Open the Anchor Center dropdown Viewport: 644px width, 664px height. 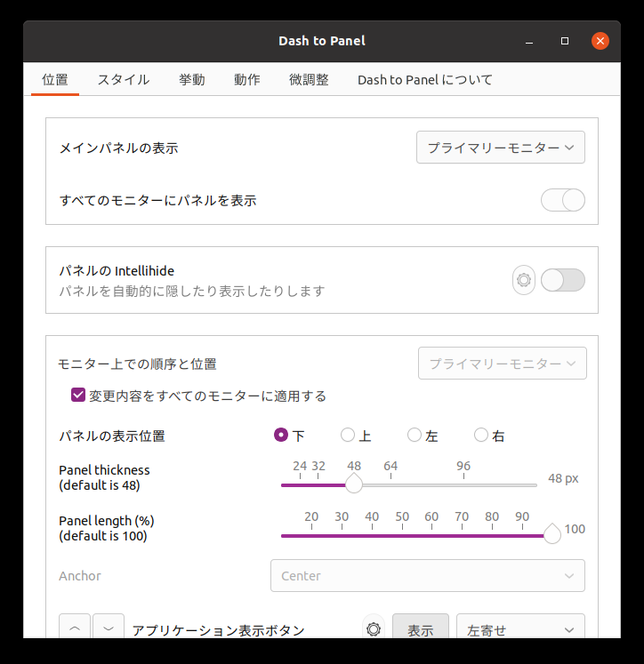(x=428, y=575)
